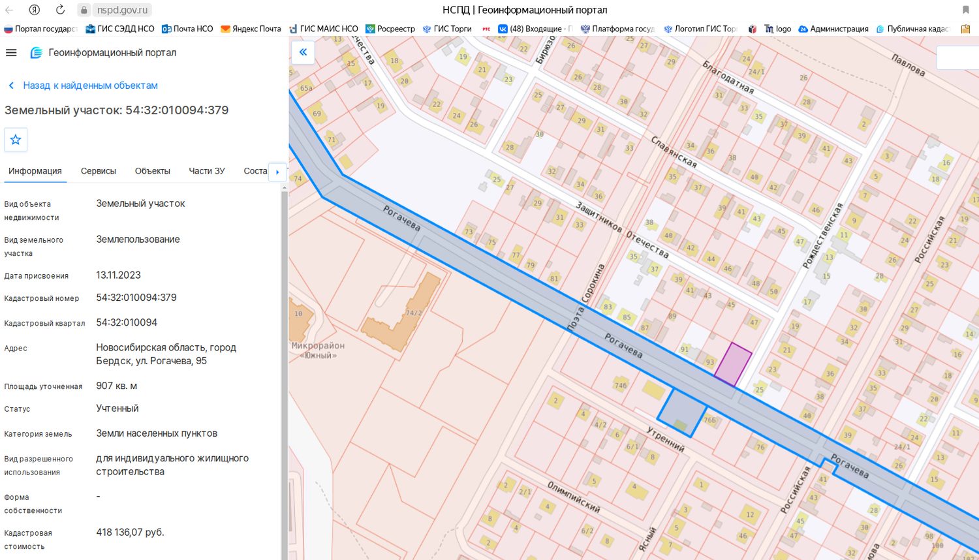Screen dimensions: 979x560
Task: Click the bookmark flag icon at the window's top corner
Action: click(x=965, y=10)
